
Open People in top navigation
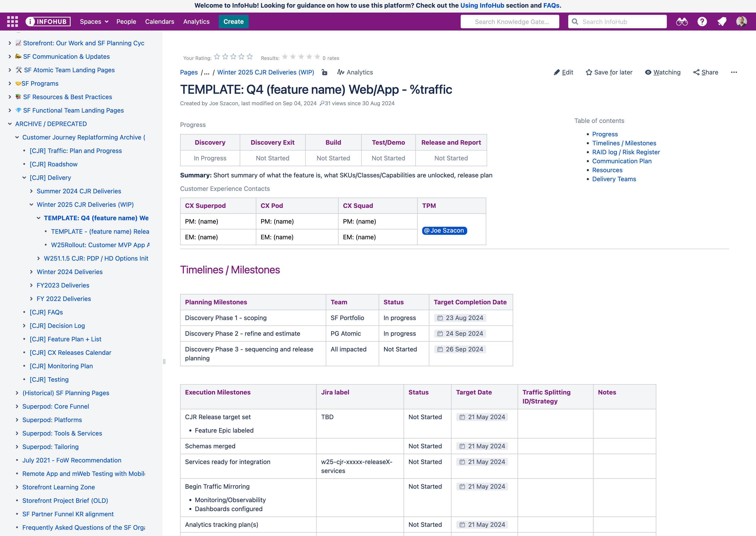pyautogui.click(x=126, y=22)
